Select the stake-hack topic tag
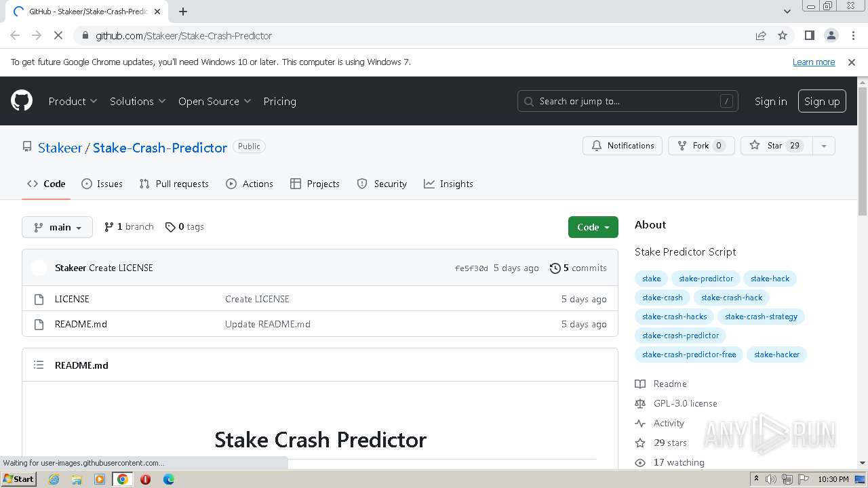Viewport: 868px width, 488px height. [x=770, y=279]
